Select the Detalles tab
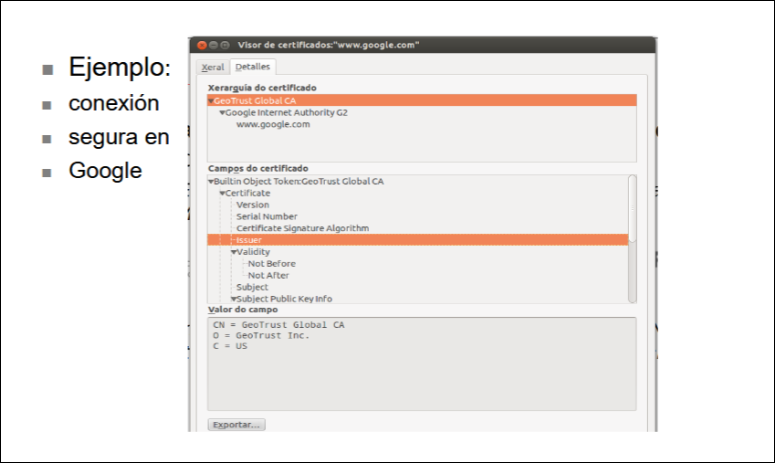This screenshot has width=775, height=463. coord(252,67)
